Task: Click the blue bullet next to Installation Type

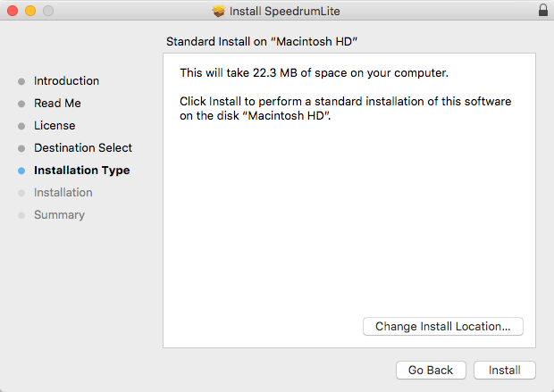Action: 21,171
